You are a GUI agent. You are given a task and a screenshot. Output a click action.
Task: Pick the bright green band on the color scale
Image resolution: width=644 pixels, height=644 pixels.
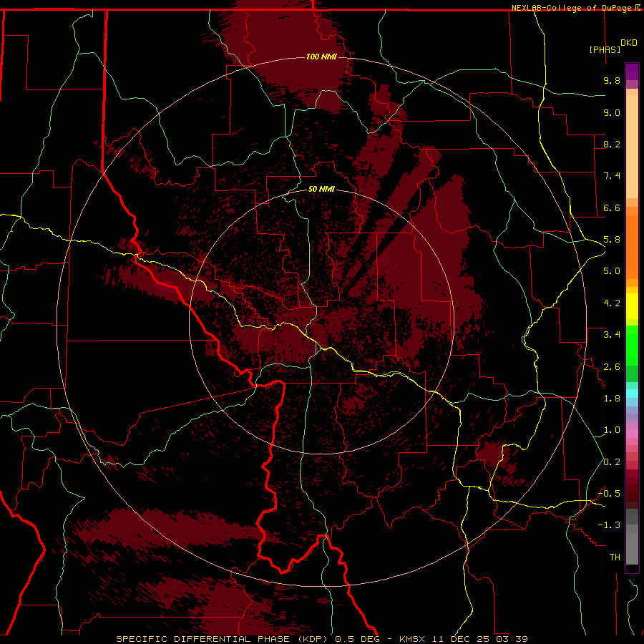(x=632, y=346)
